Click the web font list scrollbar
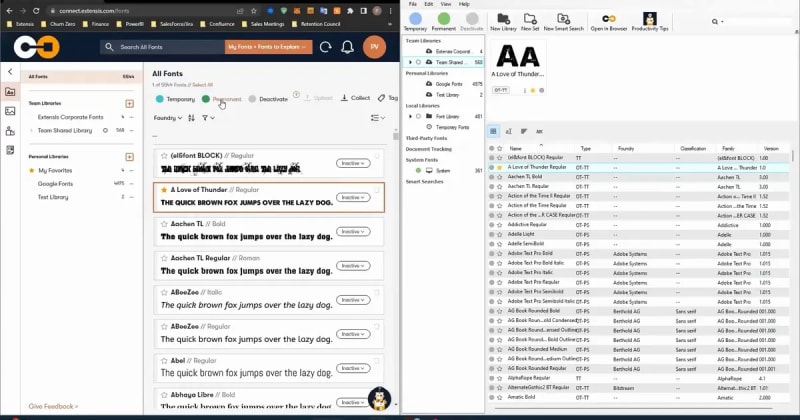This screenshot has width=800, height=420. point(395,136)
